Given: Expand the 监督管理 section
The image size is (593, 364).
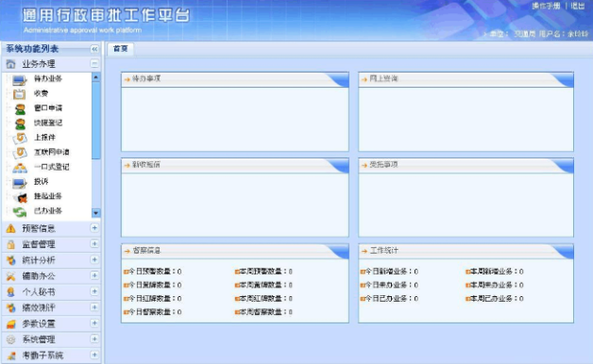Looking at the screenshot, I should [x=94, y=244].
